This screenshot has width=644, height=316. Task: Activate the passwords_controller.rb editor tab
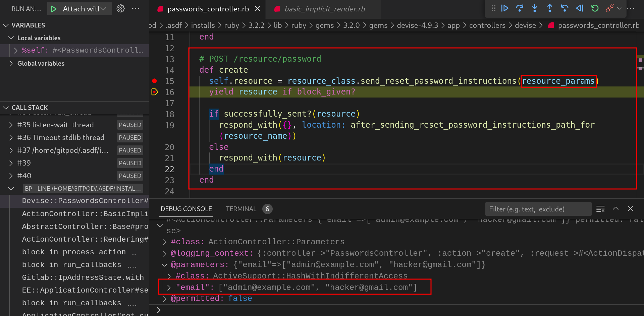208,9
